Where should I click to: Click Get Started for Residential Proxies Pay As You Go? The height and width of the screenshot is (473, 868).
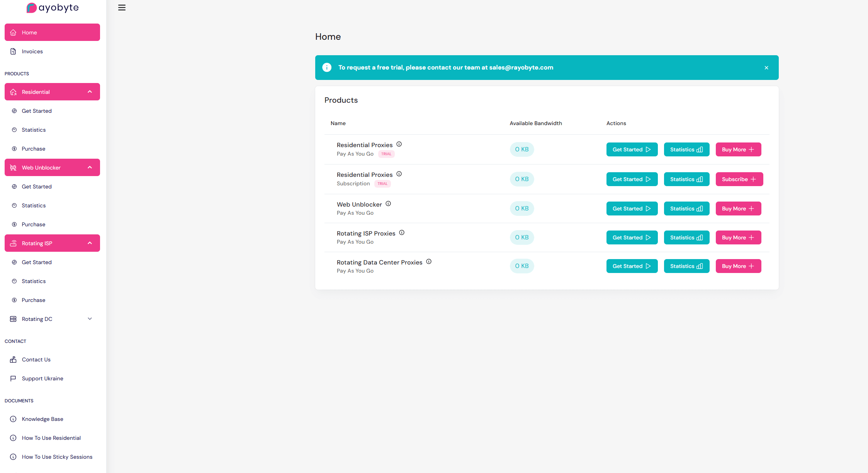point(632,149)
